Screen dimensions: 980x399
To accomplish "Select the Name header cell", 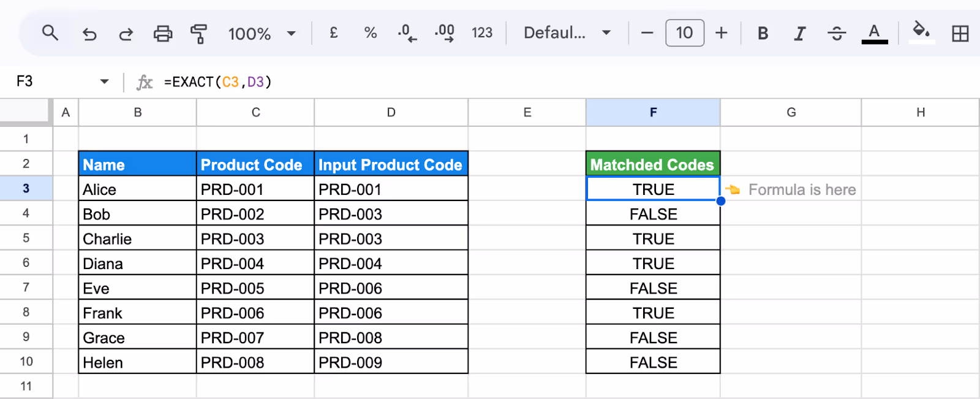I will 138,164.
